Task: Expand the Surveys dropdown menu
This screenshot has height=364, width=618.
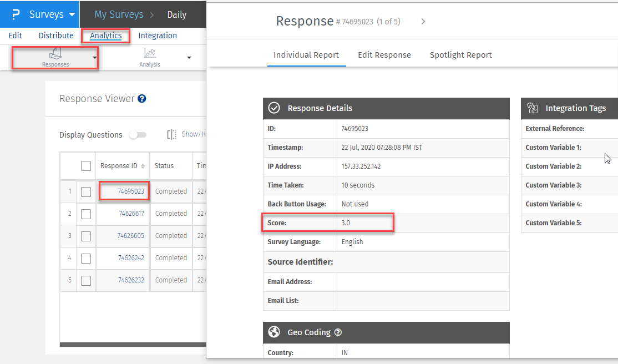Action: [x=72, y=15]
